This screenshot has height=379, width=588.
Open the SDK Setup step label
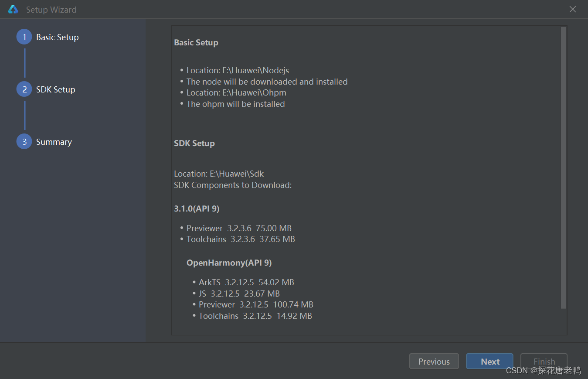[56, 89]
